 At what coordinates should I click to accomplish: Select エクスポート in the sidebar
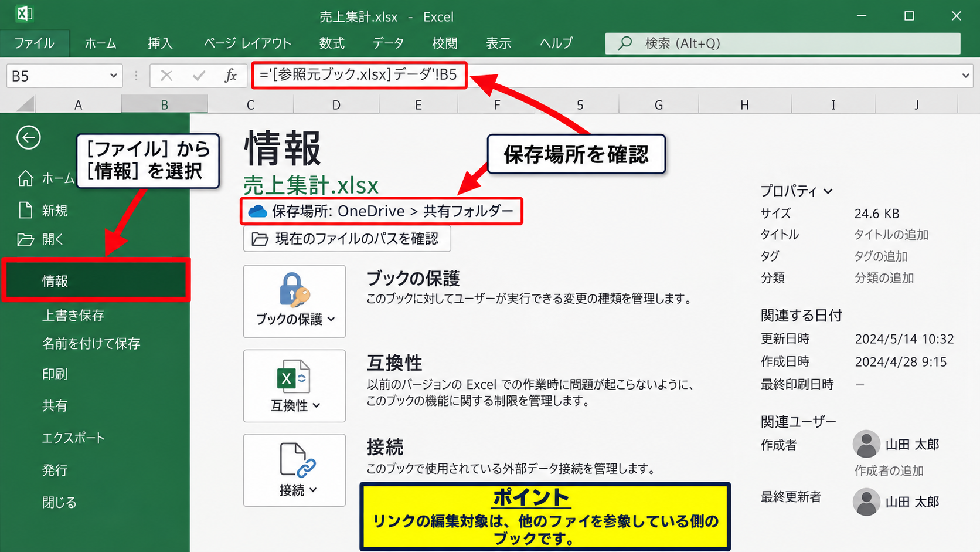[x=73, y=438]
